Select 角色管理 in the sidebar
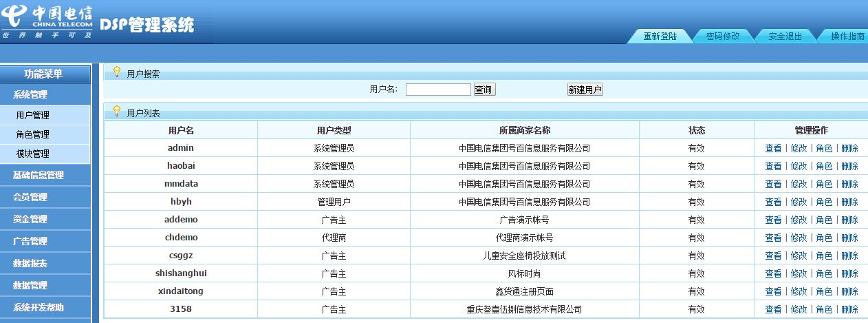868x323 pixels. (45, 134)
